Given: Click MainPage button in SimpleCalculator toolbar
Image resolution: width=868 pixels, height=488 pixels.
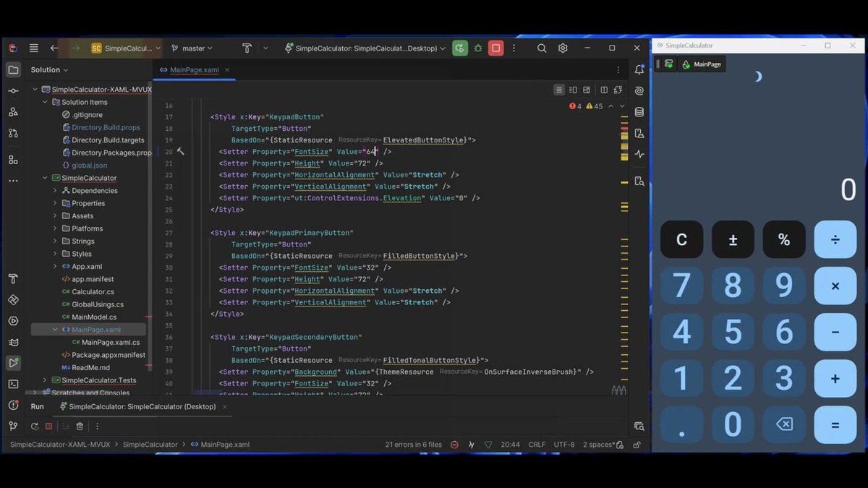Looking at the screenshot, I should 702,64.
